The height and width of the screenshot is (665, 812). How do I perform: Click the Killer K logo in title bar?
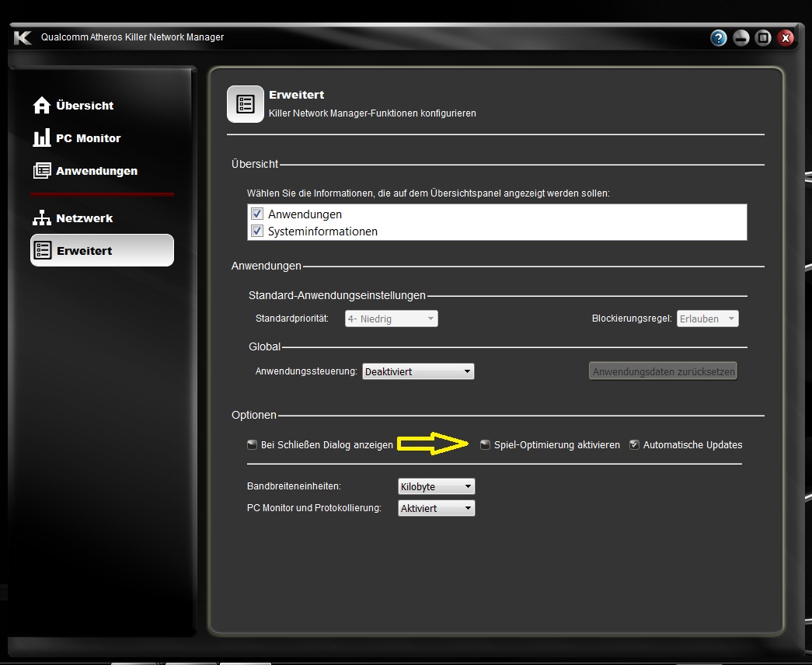tap(23, 37)
